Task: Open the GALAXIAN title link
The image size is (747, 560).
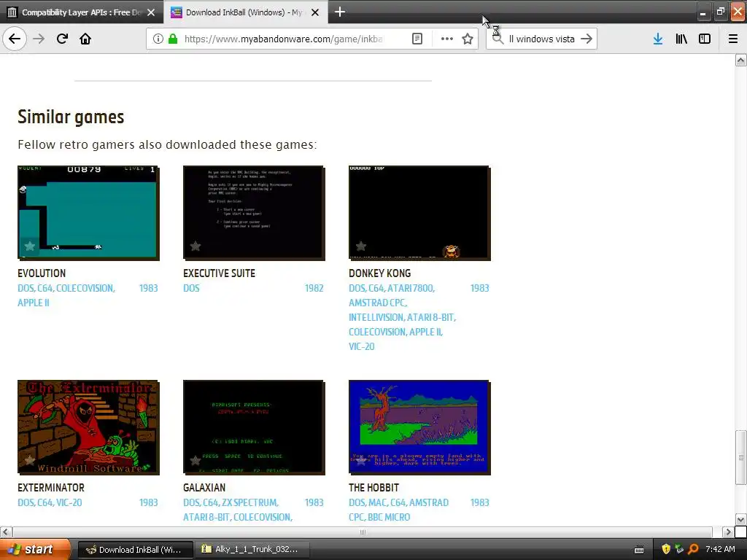Action: (204, 488)
